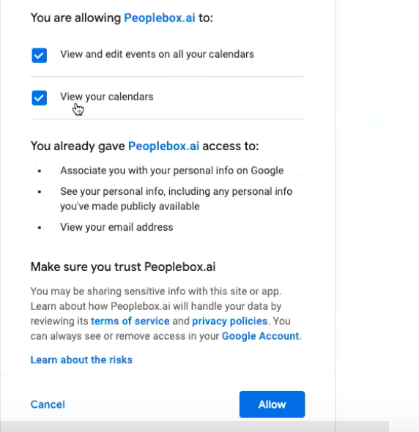Click the horizontal scrollbar at the bottom
The width and height of the screenshot is (419, 432).
point(194,426)
